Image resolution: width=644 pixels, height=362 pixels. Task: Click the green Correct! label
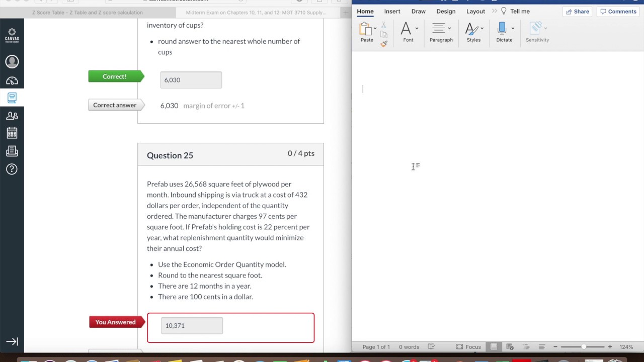(x=116, y=76)
